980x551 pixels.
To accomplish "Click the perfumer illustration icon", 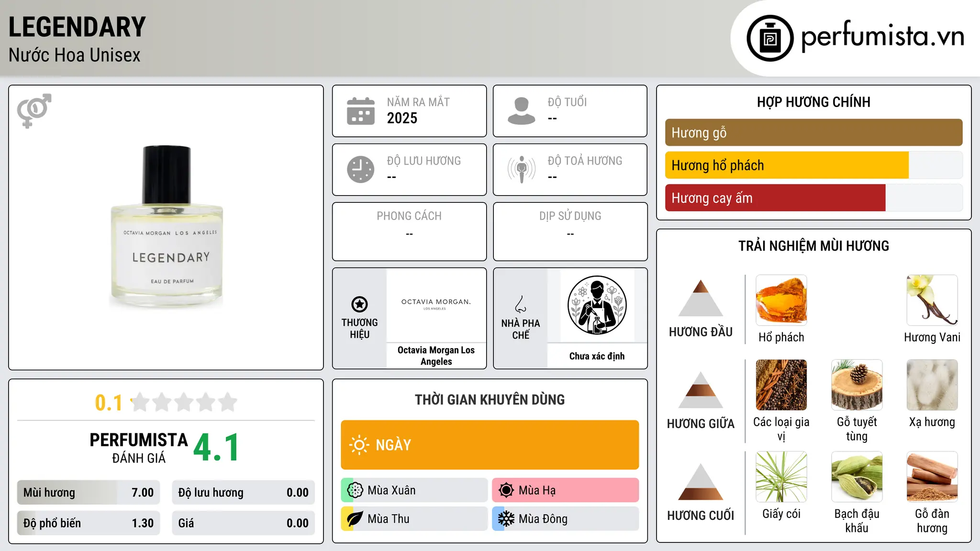I will pos(597,305).
